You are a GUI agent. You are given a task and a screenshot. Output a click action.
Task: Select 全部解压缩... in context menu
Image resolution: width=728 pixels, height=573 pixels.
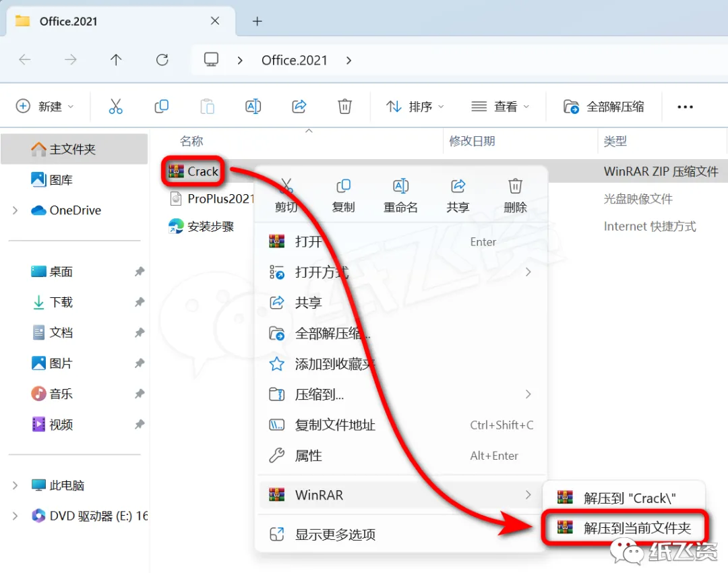tap(402, 334)
